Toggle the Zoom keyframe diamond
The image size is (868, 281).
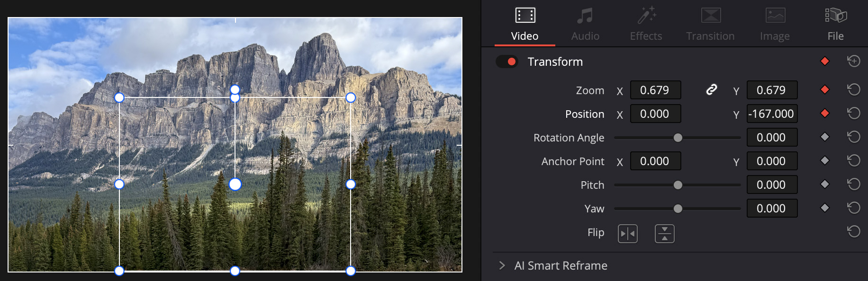tap(824, 89)
